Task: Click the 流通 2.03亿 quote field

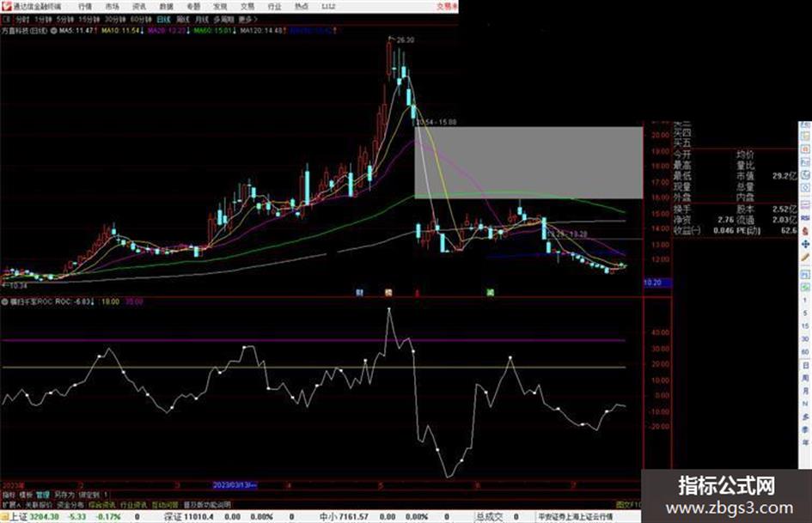Action: tap(766, 220)
